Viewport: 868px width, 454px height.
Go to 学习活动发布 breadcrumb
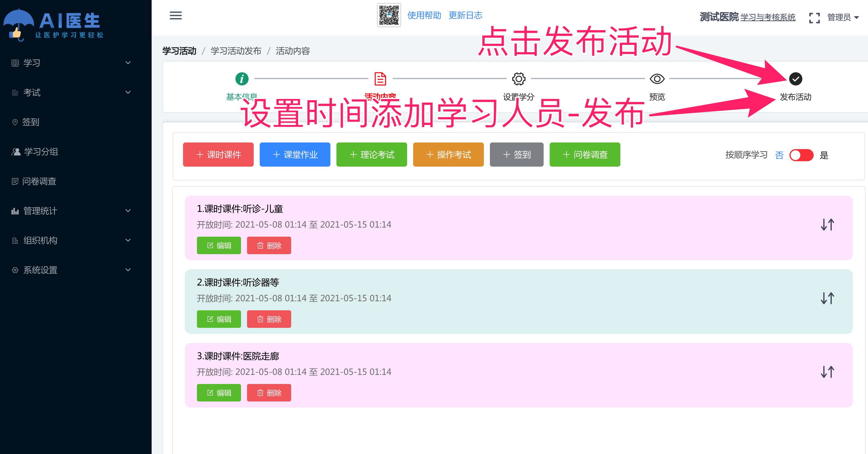pyautogui.click(x=236, y=51)
